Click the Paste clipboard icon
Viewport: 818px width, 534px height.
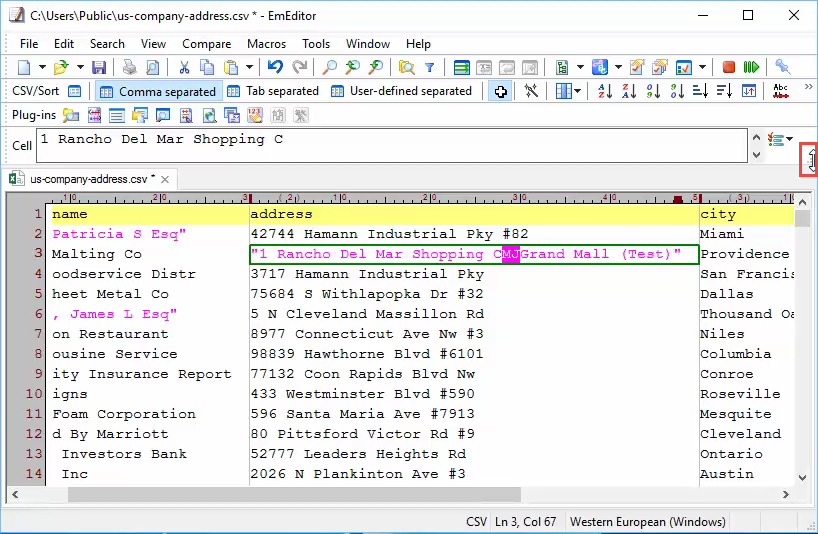coord(231,67)
